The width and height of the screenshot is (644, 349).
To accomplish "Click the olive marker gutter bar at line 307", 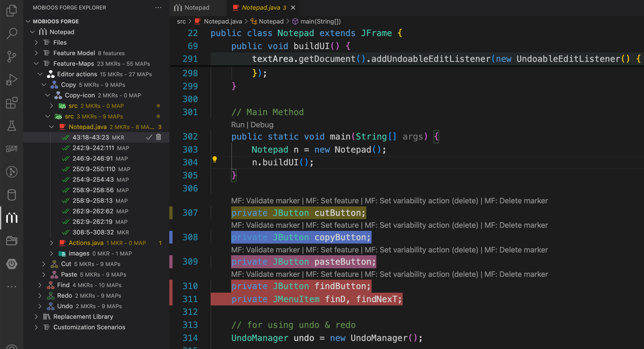I will 171,213.
